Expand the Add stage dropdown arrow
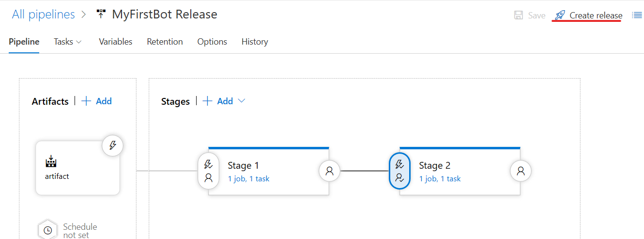 pos(241,101)
